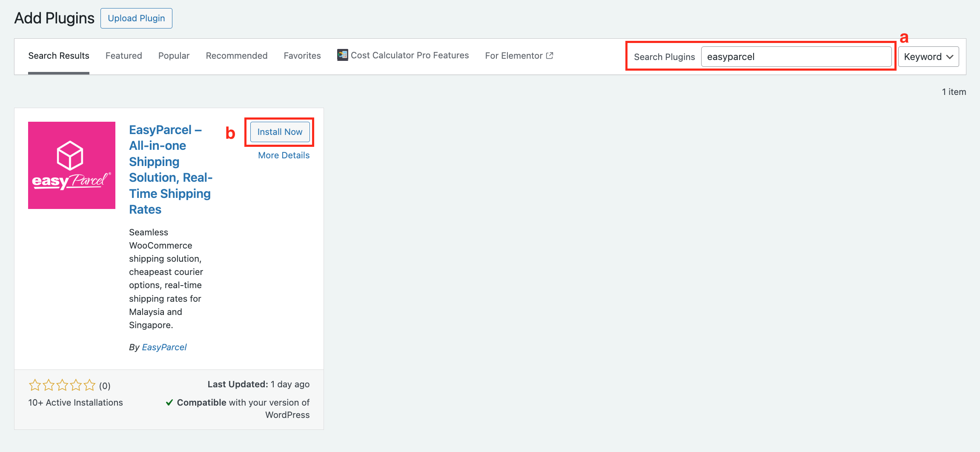Screen dimensions: 980x452
Task: Click the EasyParcel author link
Action: pos(164,347)
